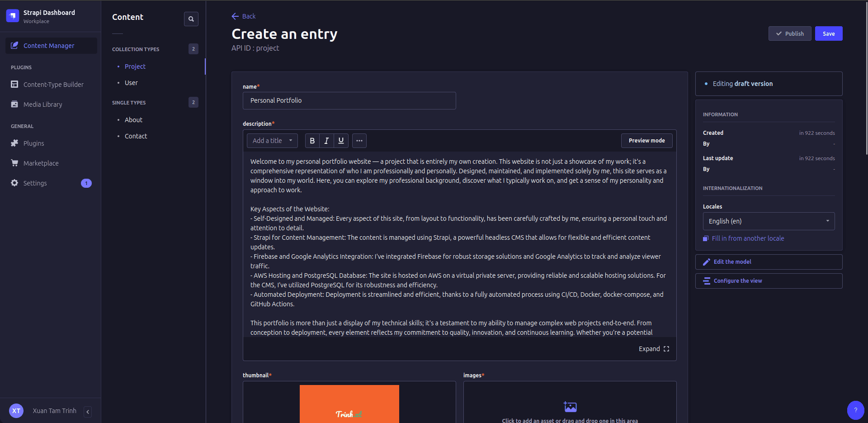Viewport: 868px width, 423px height.
Task: Click the Edit the model pencil icon
Action: click(x=707, y=262)
